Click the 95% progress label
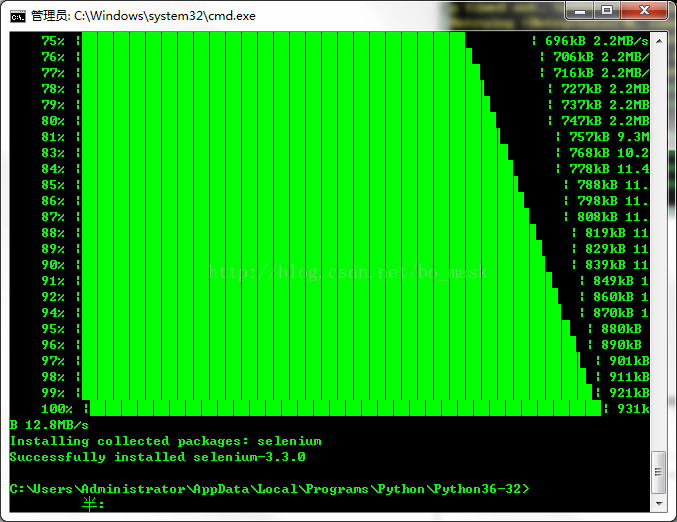 [x=53, y=328]
